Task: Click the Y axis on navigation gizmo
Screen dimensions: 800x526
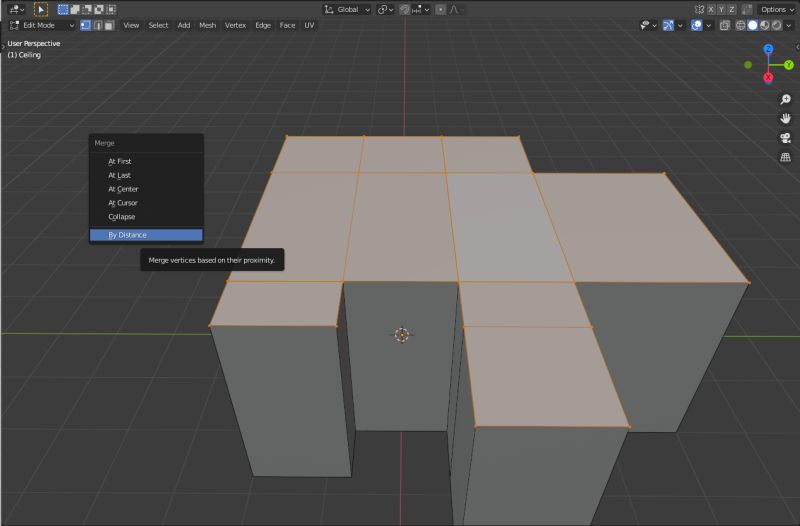Action: point(789,65)
